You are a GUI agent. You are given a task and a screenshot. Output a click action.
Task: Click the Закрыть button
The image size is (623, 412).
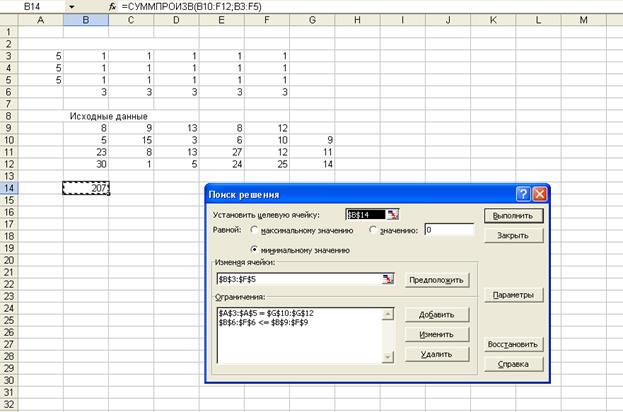pos(513,236)
